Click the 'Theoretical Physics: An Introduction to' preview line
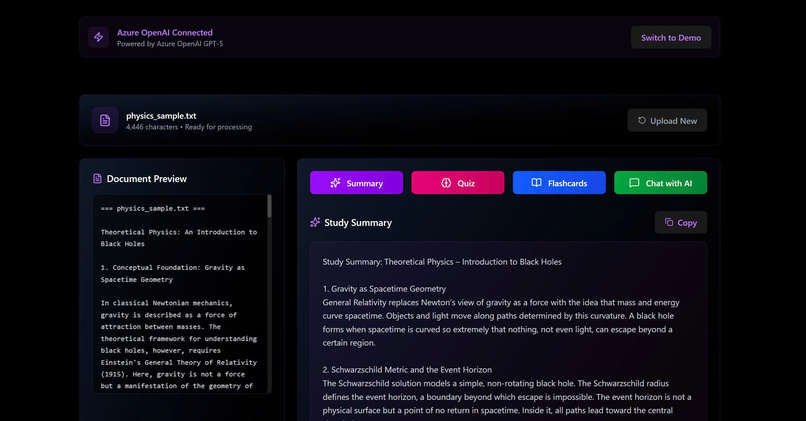 point(179,232)
